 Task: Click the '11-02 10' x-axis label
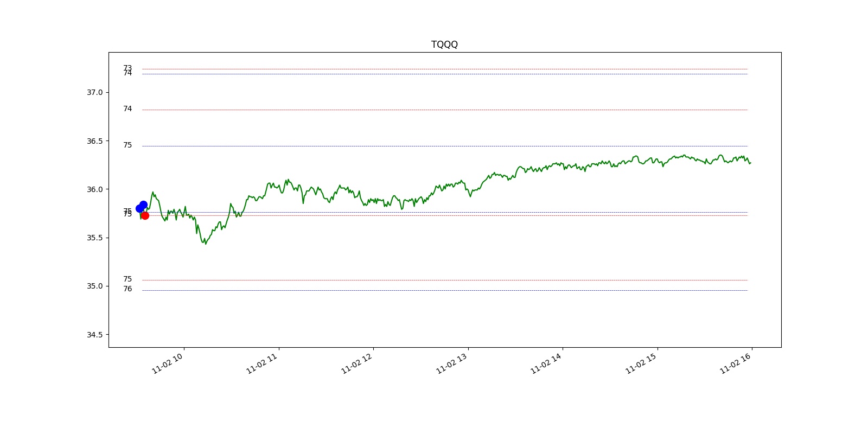pyautogui.click(x=168, y=363)
